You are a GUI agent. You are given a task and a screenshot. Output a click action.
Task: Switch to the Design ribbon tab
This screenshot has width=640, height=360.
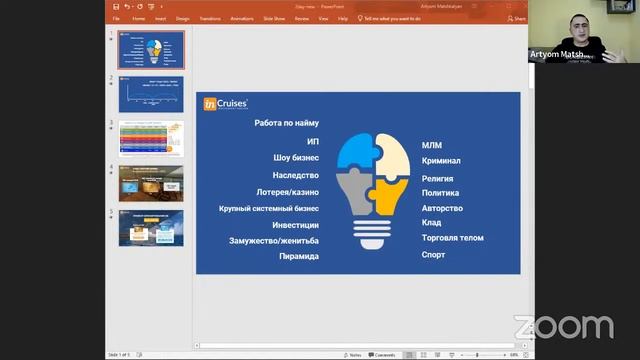[182, 19]
